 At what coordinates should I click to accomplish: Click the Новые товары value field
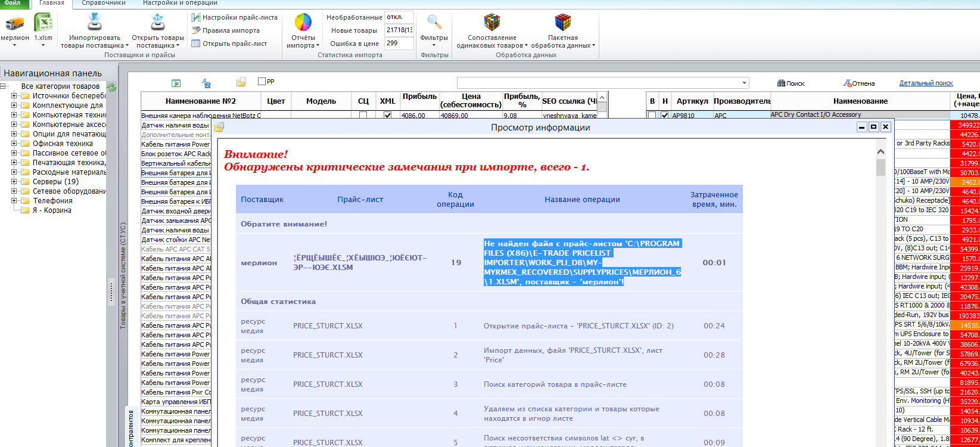pyautogui.click(x=399, y=30)
